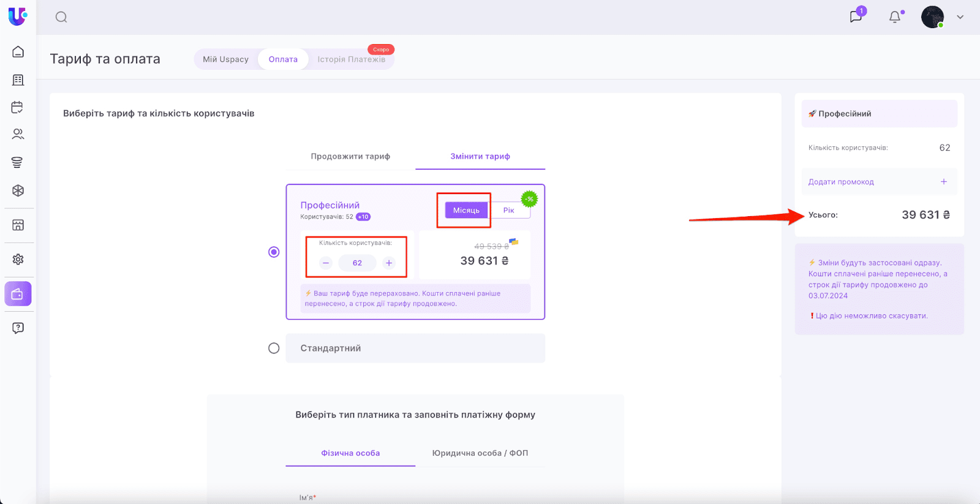Click the user quantity field showing 62
The width and height of the screenshot is (980, 504).
pyautogui.click(x=357, y=263)
